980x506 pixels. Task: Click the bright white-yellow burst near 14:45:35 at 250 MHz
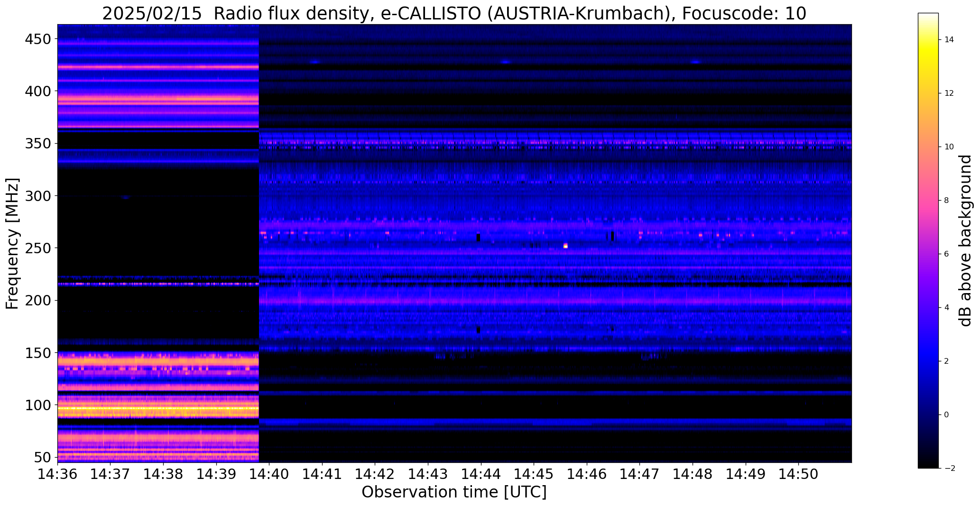coord(565,246)
